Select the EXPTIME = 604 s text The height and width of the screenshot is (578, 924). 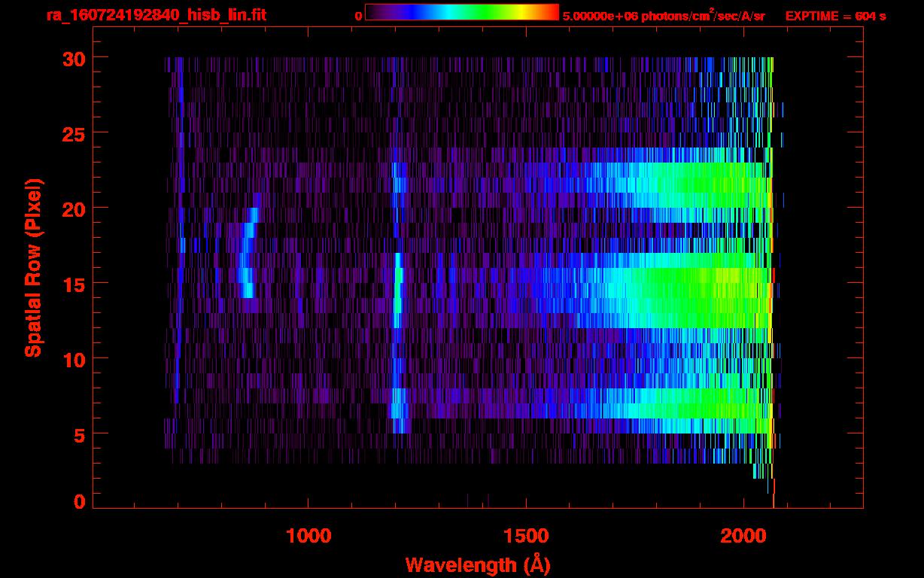(835, 16)
